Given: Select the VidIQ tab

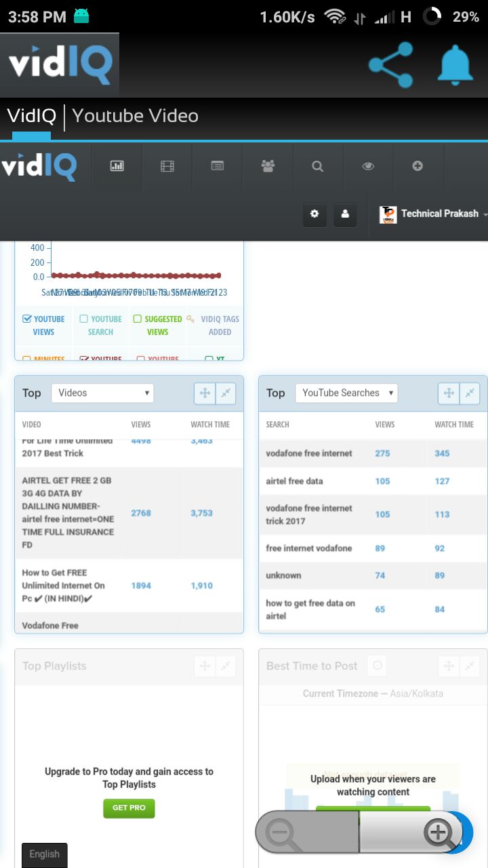Looking at the screenshot, I should pos(31,116).
